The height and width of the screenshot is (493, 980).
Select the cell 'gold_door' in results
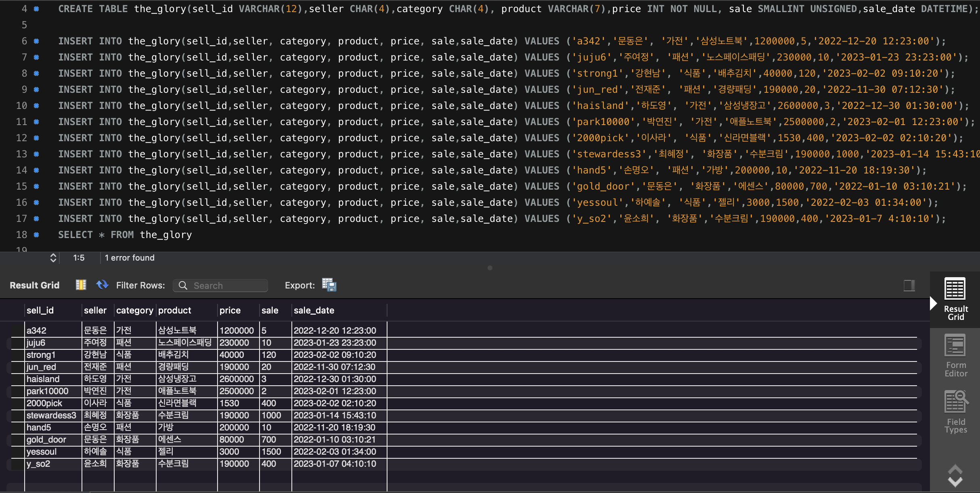pyautogui.click(x=53, y=439)
